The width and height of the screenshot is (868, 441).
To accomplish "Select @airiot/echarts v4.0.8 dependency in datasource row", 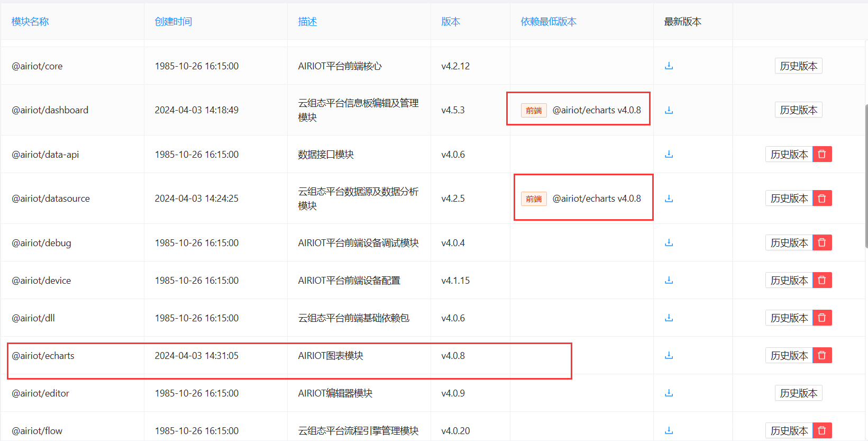I will (x=597, y=199).
